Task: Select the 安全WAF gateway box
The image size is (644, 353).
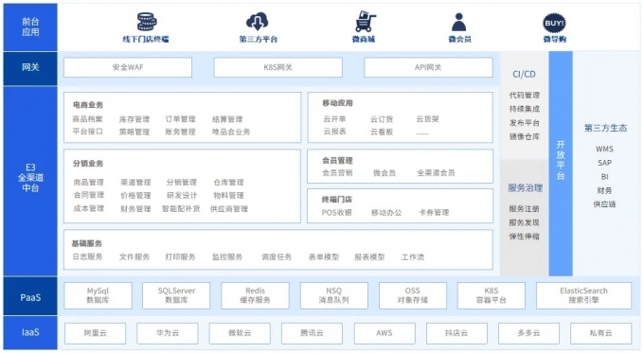Action: [x=128, y=67]
